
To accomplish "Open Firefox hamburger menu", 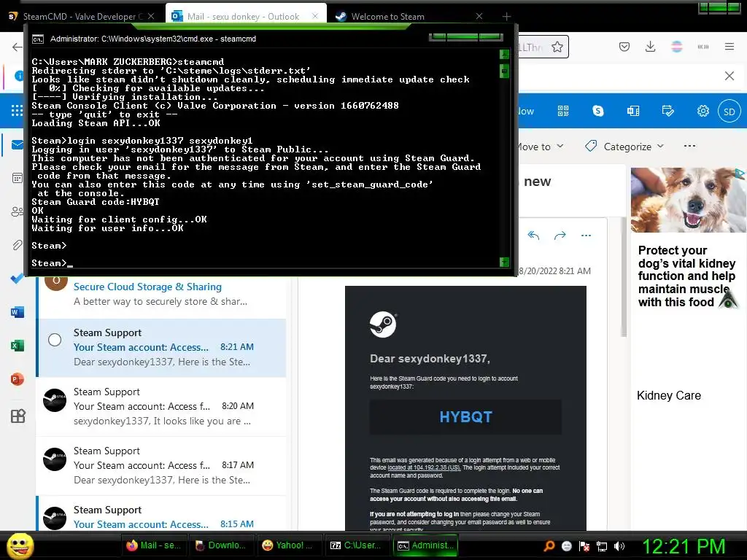I will click(x=729, y=47).
